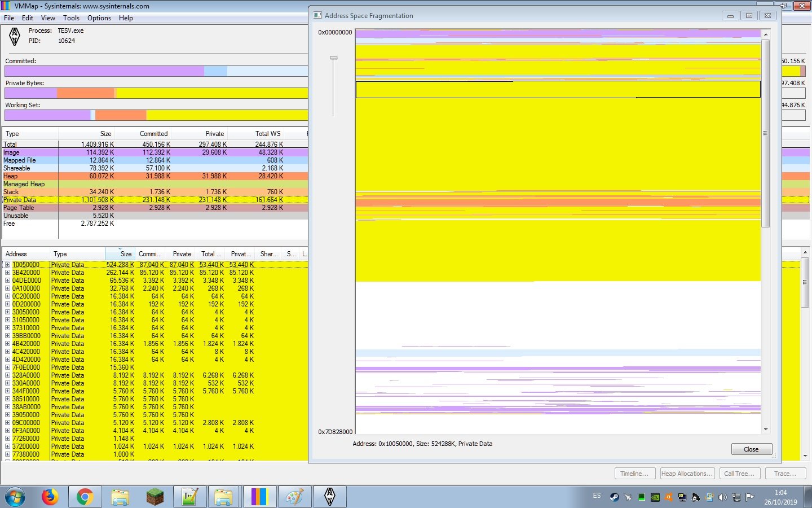Select address row 09C00000
This screenshot has width=812, height=508.
click(155, 423)
